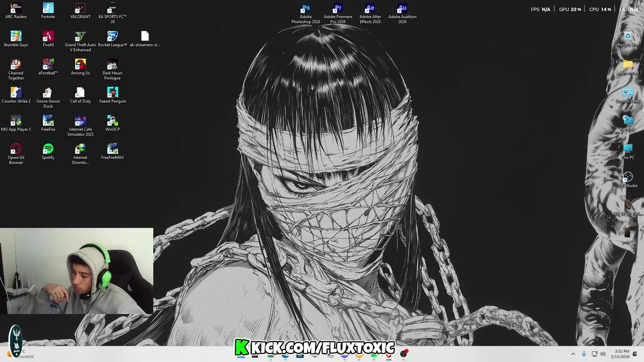Screen dimensions: 644x362
Task: Select the ak-streamers file on desktop
Action: pyautogui.click(x=145, y=39)
